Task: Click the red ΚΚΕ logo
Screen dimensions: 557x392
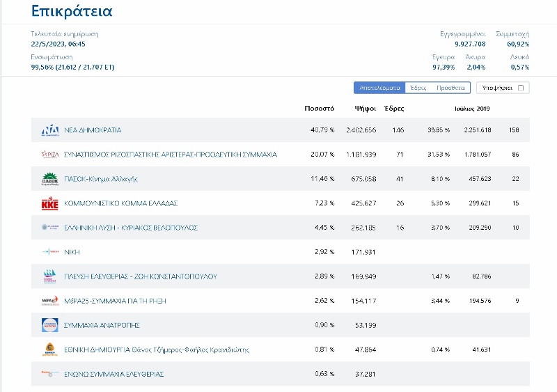Action: pyautogui.click(x=50, y=203)
